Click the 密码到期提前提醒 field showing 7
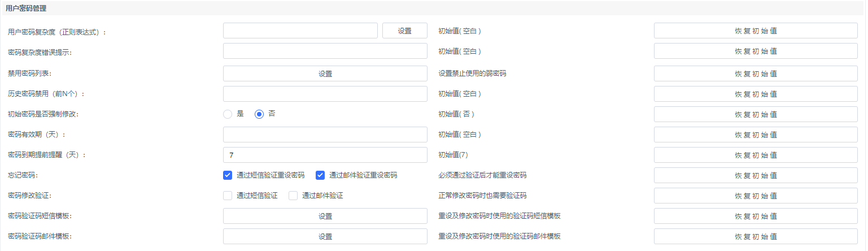This screenshot has width=868, height=251. (x=325, y=155)
